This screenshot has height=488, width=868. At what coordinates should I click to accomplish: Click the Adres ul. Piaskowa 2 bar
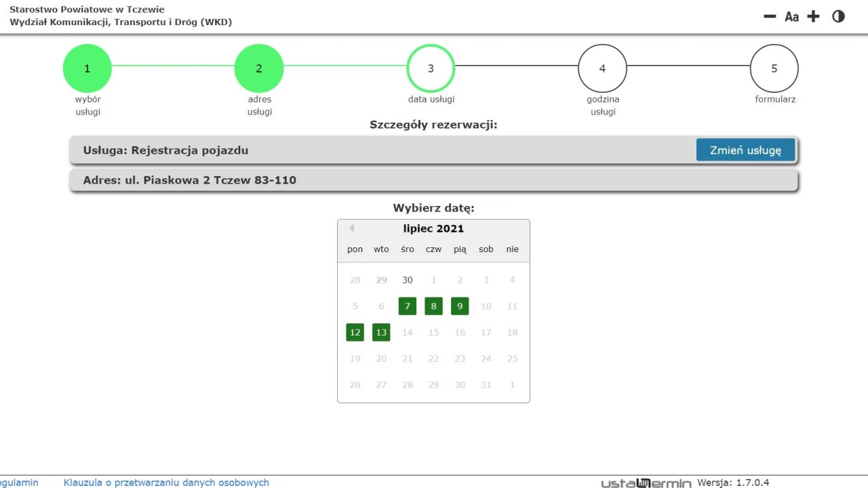click(x=434, y=180)
